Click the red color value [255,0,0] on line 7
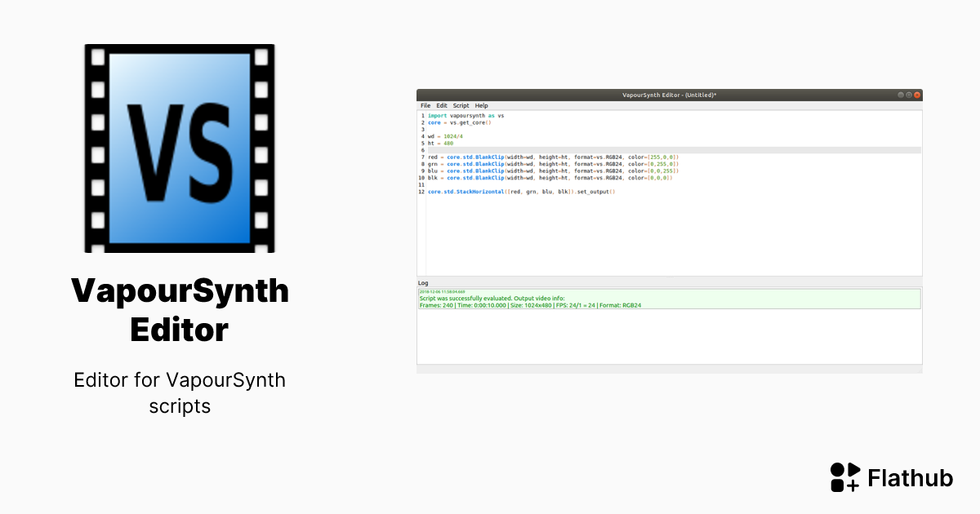 663,156
